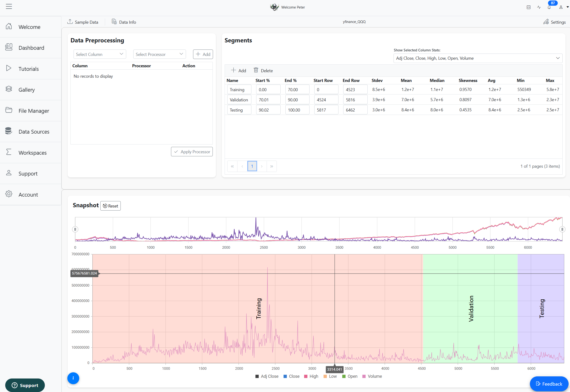Click the Delete trash icon in Segments
The width and height of the screenshot is (570, 392).
click(256, 70)
